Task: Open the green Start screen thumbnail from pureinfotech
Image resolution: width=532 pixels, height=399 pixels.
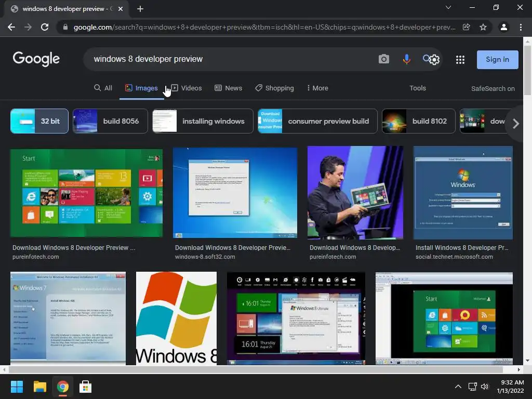Action: coord(86,193)
